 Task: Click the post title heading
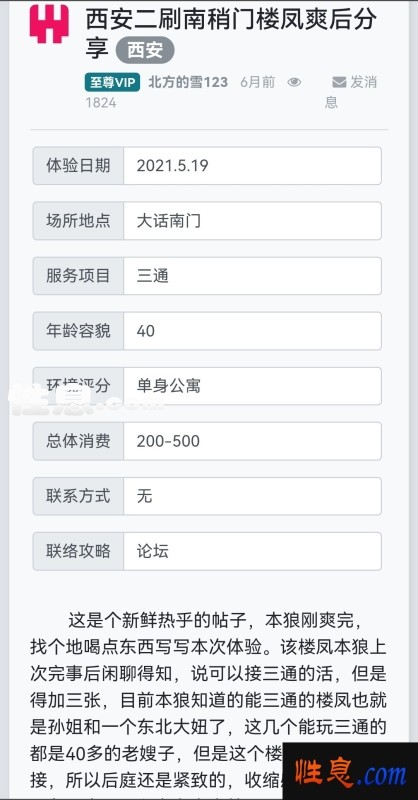pyautogui.click(x=231, y=34)
